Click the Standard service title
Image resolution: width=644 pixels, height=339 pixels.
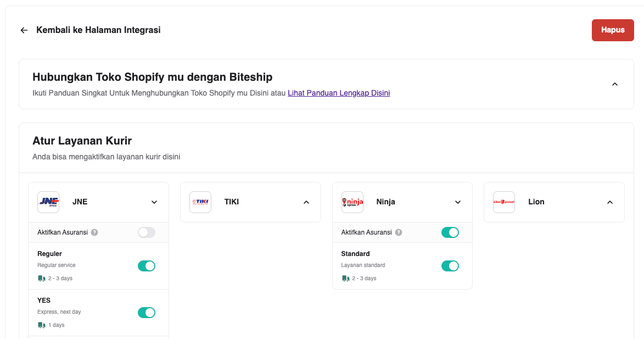click(355, 253)
